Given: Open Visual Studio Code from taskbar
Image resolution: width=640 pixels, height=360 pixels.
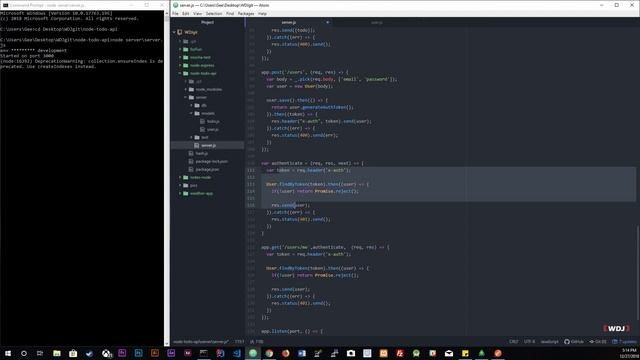Looking at the screenshot, I should click(236, 353).
